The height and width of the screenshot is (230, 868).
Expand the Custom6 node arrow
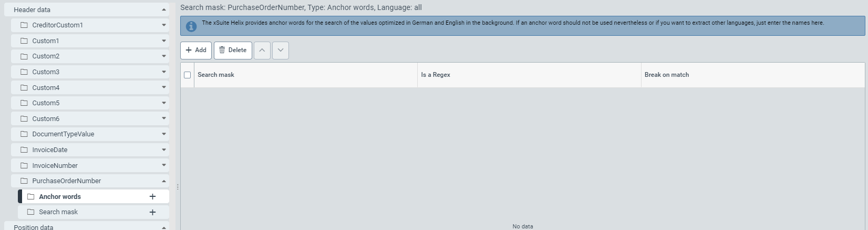point(164,118)
